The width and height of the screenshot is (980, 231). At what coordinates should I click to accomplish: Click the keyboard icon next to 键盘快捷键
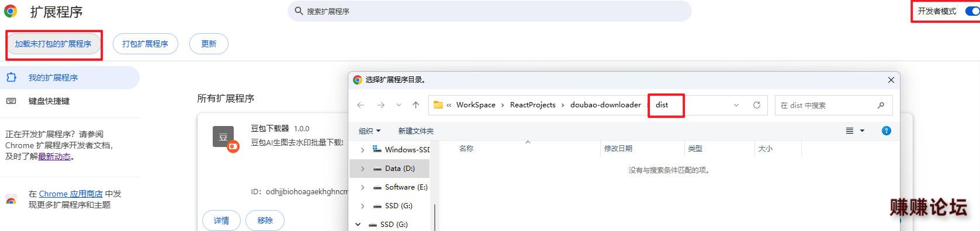(11, 101)
